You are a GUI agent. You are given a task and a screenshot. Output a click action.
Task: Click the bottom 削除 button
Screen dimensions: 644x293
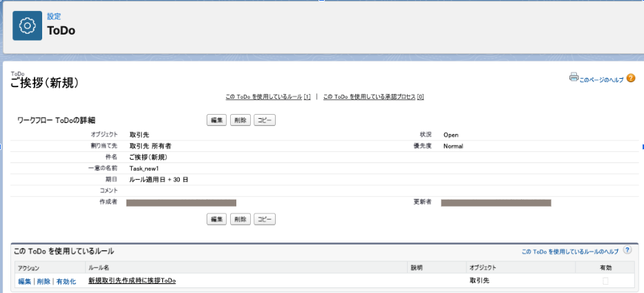pos(240,220)
